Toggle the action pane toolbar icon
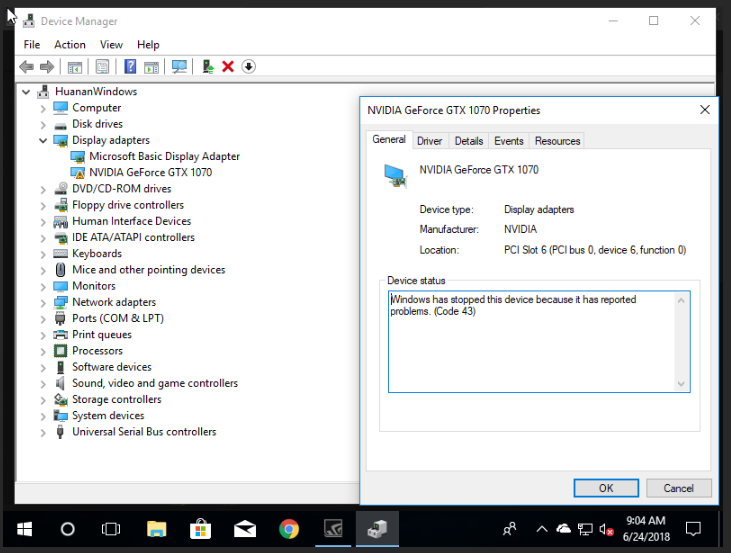Image resolution: width=731 pixels, height=553 pixels. click(x=151, y=67)
